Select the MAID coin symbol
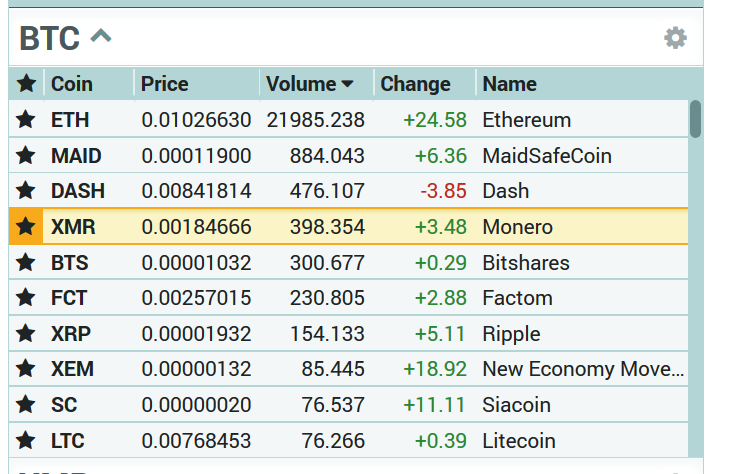 pos(76,156)
